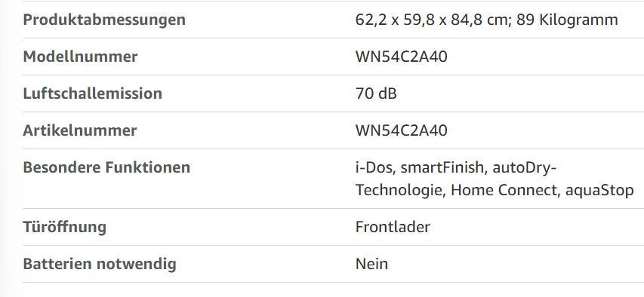Click the i-Dos, smartFinish, autoDry- text line
Image resolution: width=644 pixels, height=297 pixels.
[456, 167]
